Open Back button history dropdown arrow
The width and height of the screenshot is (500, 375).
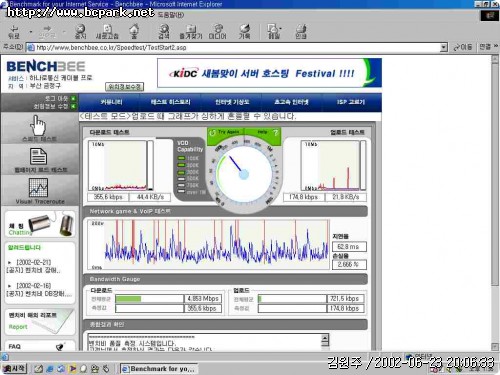[x=30, y=32]
